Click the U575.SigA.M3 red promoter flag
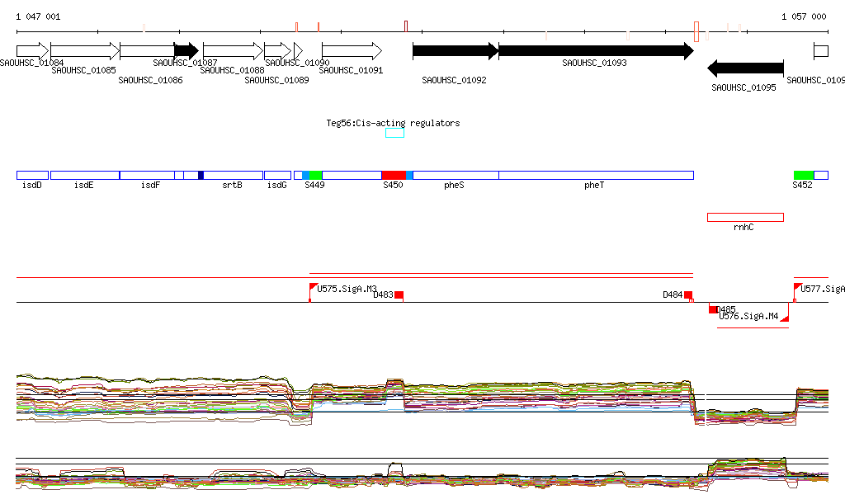Viewport: 845px width, 504px height. point(313,287)
